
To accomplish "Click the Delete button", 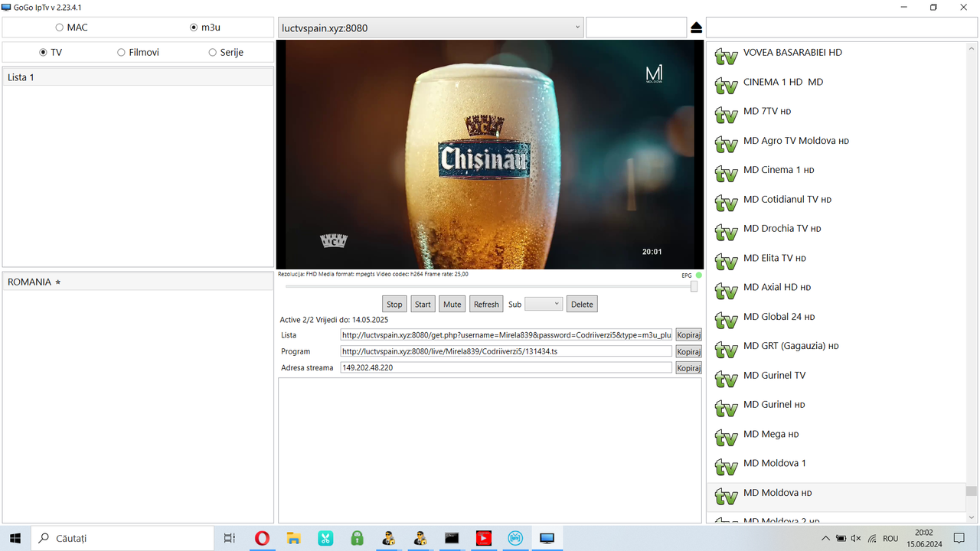I will pyautogui.click(x=582, y=304).
